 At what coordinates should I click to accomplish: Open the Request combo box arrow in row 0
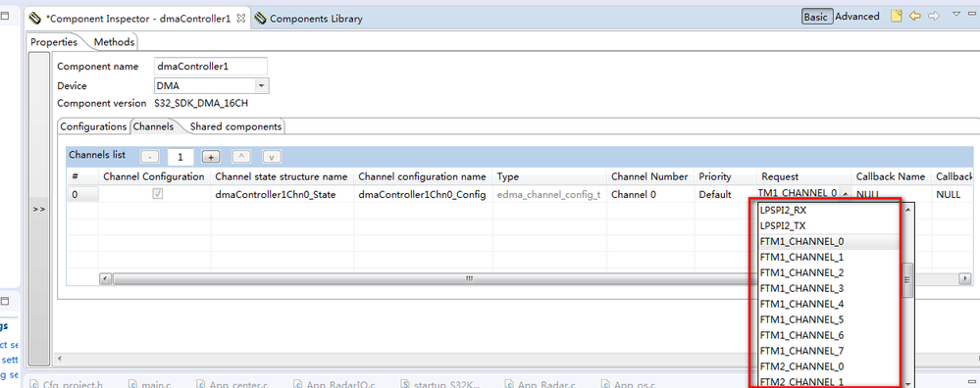click(845, 194)
